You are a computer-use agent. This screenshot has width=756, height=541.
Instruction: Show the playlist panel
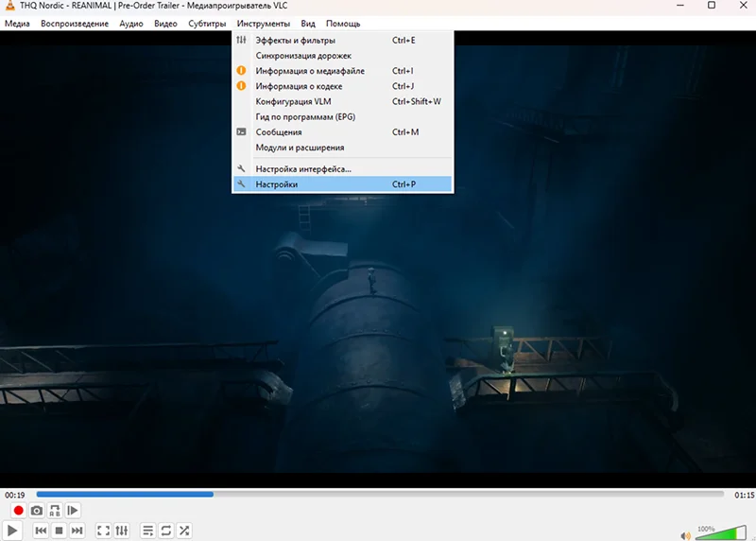click(148, 531)
